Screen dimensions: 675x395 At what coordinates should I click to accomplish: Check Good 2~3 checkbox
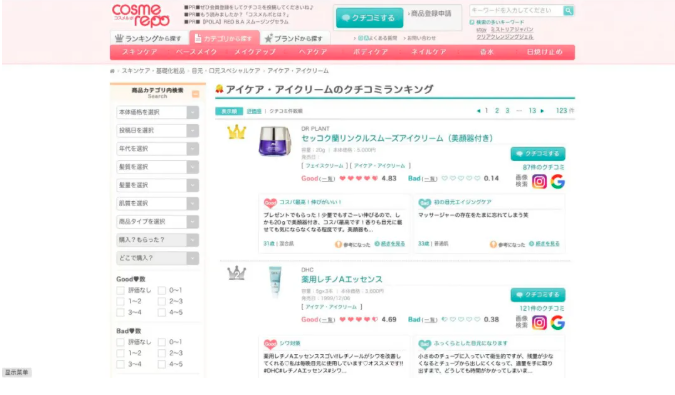(162, 302)
